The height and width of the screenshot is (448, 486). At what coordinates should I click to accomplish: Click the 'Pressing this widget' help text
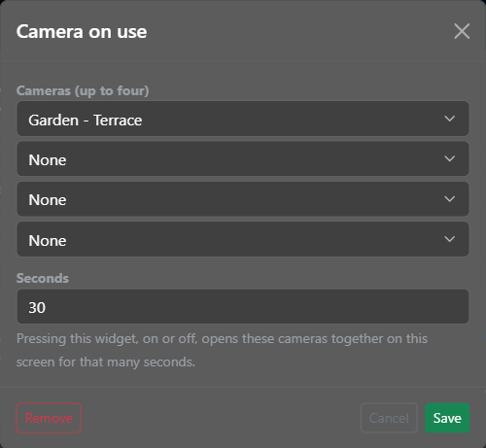(x=222, y=350)
